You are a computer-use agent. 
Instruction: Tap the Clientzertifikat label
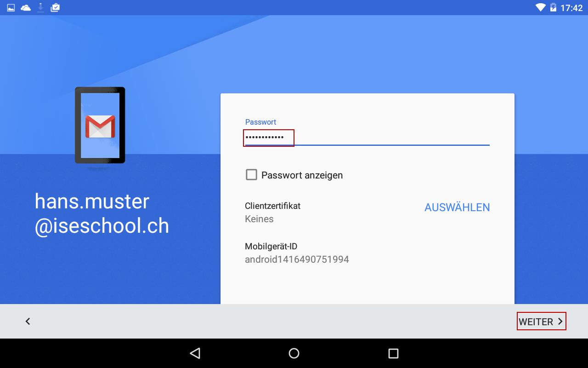pos(272,206)
